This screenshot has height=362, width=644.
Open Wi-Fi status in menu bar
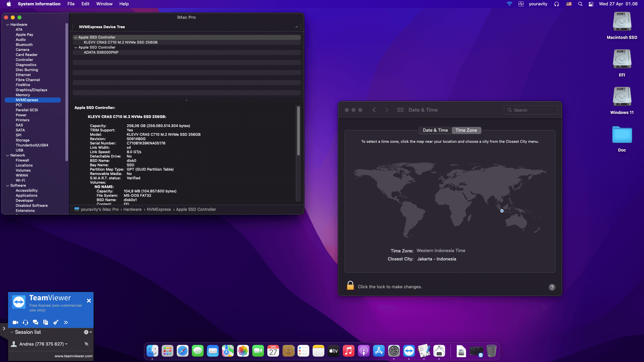pos(509,4)
